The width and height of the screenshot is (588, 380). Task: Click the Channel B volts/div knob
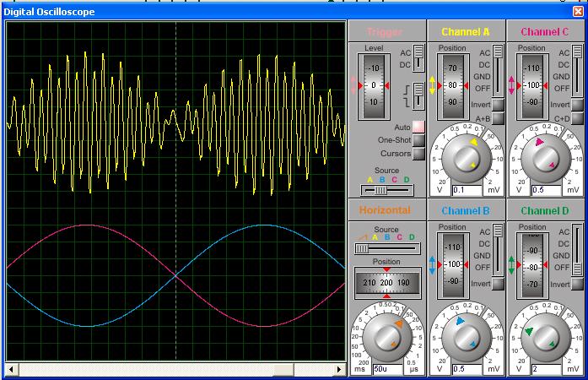click(467, 337)
